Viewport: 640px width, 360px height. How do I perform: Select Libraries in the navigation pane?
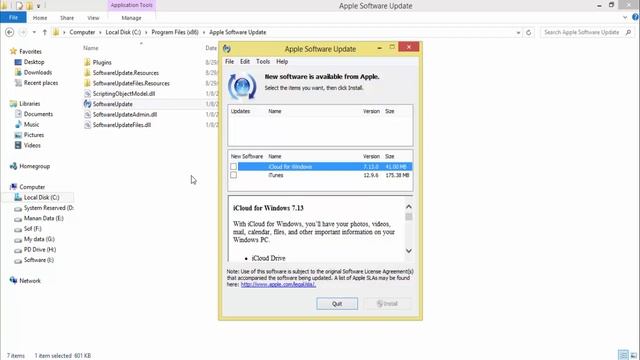click(x=29, y=104)
